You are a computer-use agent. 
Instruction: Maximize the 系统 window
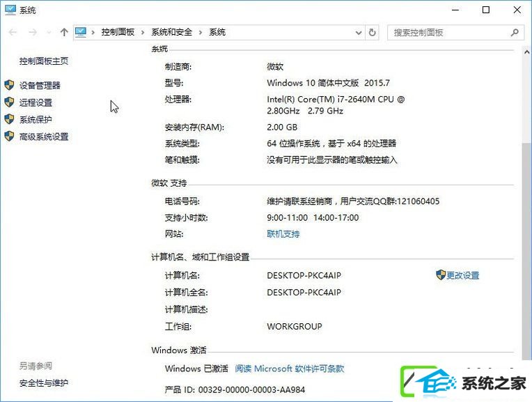coord(486,10)
